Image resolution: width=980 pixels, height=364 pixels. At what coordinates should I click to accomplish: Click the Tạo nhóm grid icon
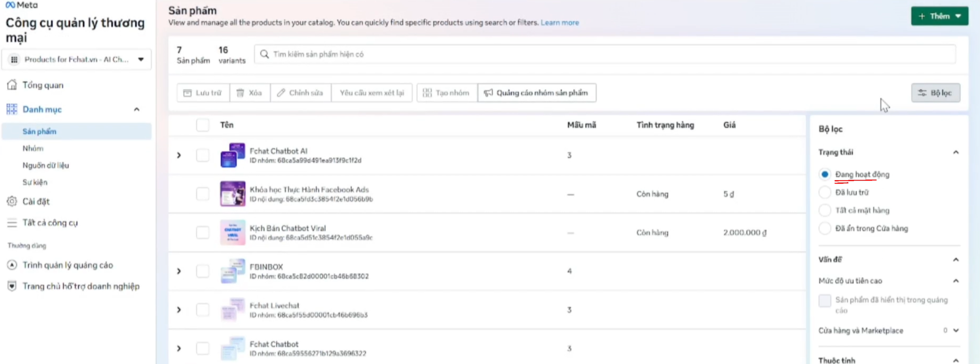click(427, 93)
